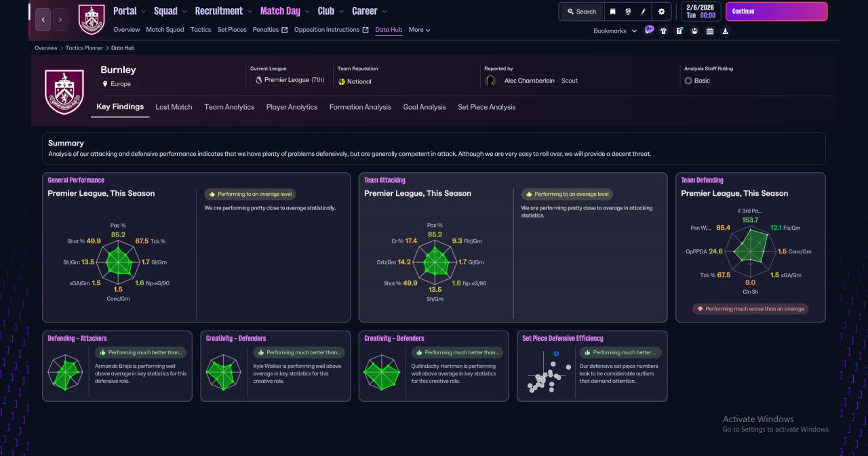Click Alec Chamberlain's portrait icon

tap(491, 81)
